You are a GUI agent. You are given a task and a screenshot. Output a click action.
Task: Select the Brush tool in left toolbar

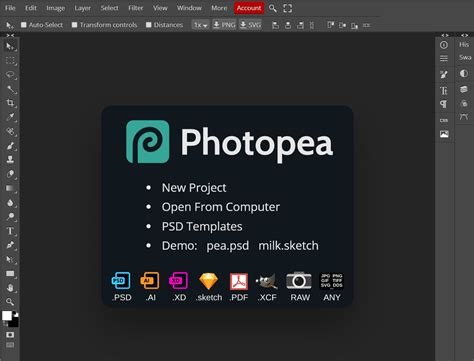(x=10, y=146)
